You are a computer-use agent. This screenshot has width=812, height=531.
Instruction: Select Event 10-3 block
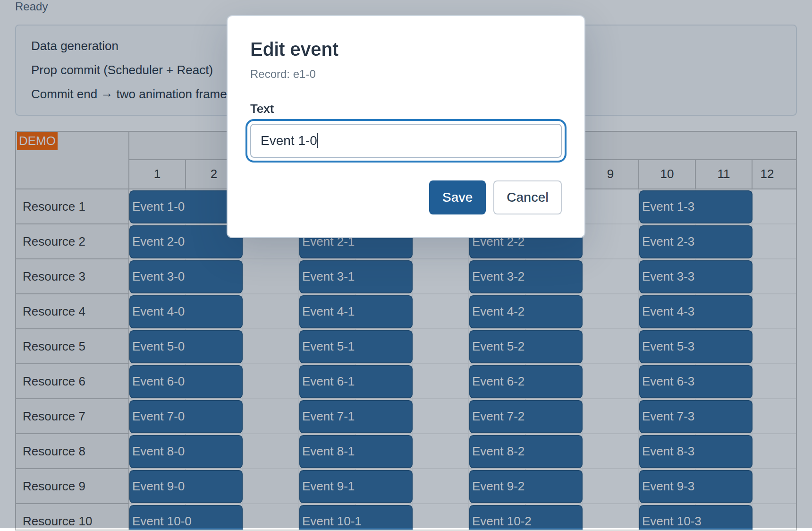click(x=695, y=518)
